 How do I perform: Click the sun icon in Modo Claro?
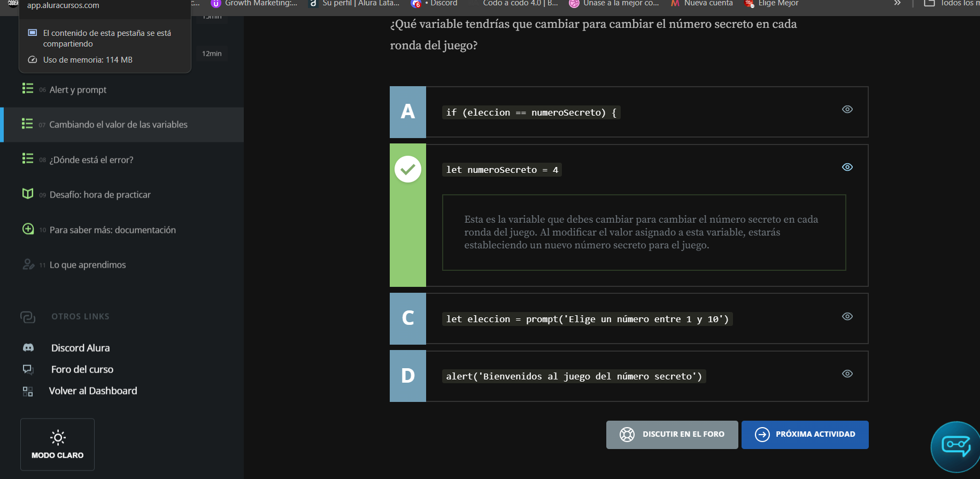click(58, 438)
